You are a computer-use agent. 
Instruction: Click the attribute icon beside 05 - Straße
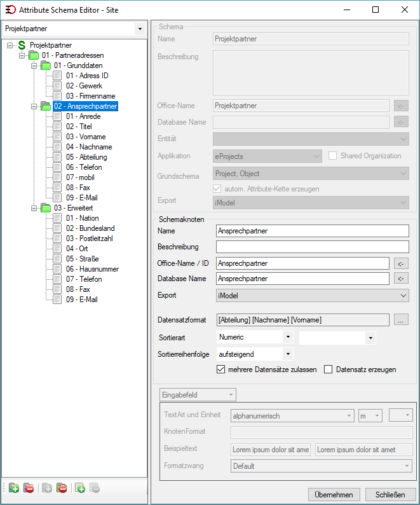(57, 259)
